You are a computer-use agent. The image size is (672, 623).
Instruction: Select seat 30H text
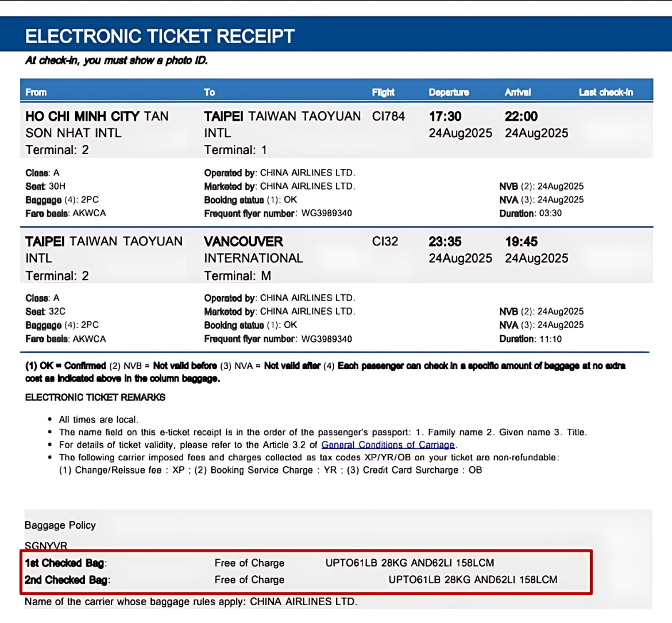click(x=57, y=186)
